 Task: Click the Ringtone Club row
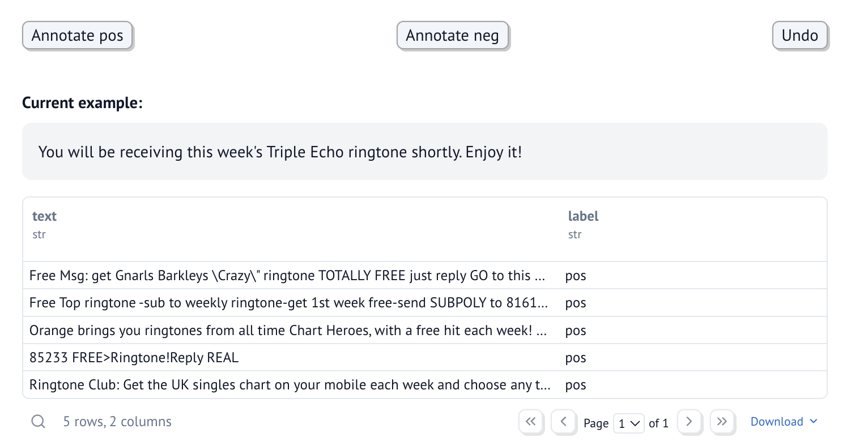pos(290,385)
